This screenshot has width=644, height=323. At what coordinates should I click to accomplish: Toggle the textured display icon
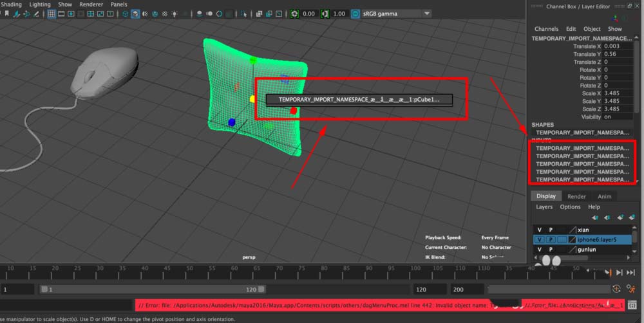[165, 14]
